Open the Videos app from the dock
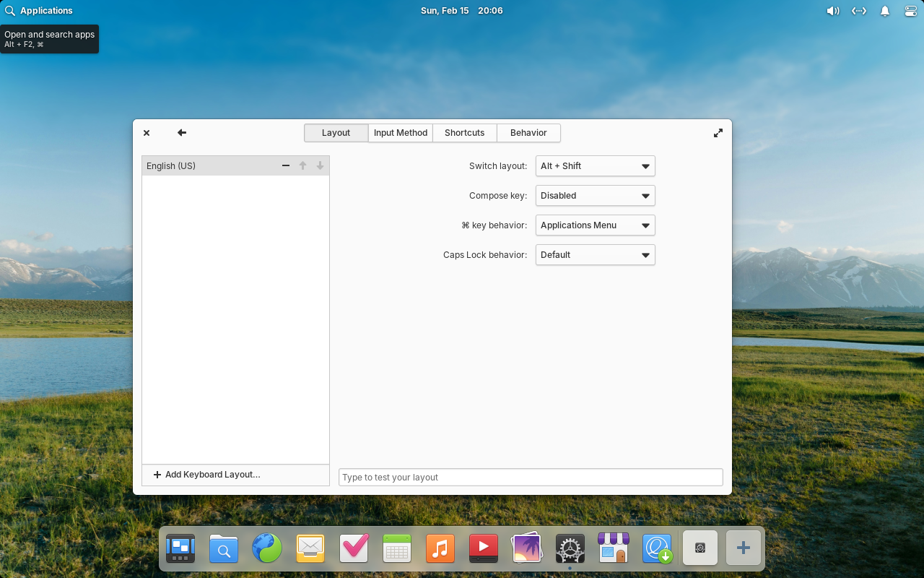Viewport: 924px width, 578px height. pyautogui.click(x=484, y=549)
